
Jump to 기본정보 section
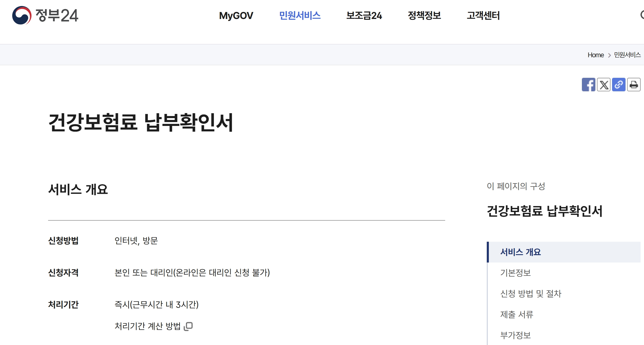coord(515,273)
